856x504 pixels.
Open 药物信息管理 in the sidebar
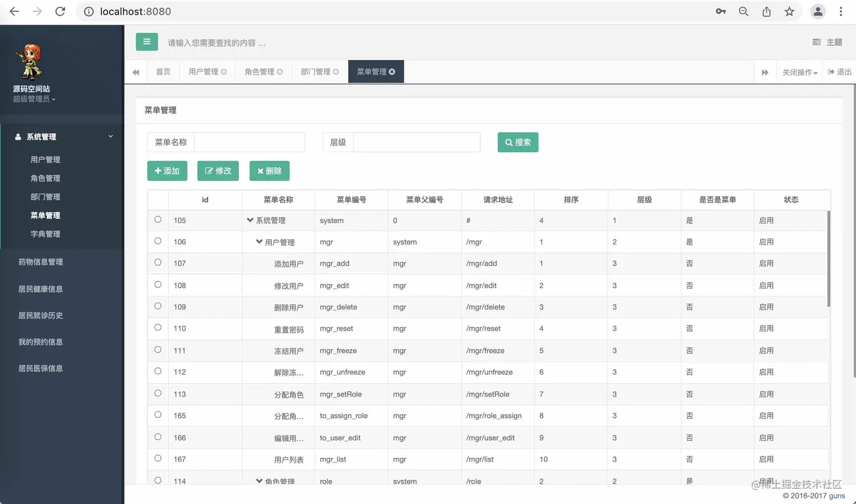point(40,262)
